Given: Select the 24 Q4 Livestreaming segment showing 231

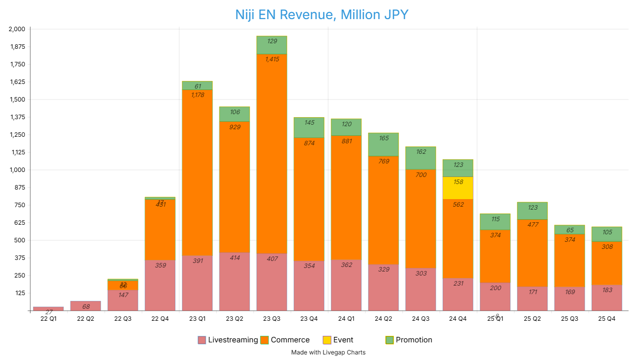Looking at the screenshot, I should (458, 295).
